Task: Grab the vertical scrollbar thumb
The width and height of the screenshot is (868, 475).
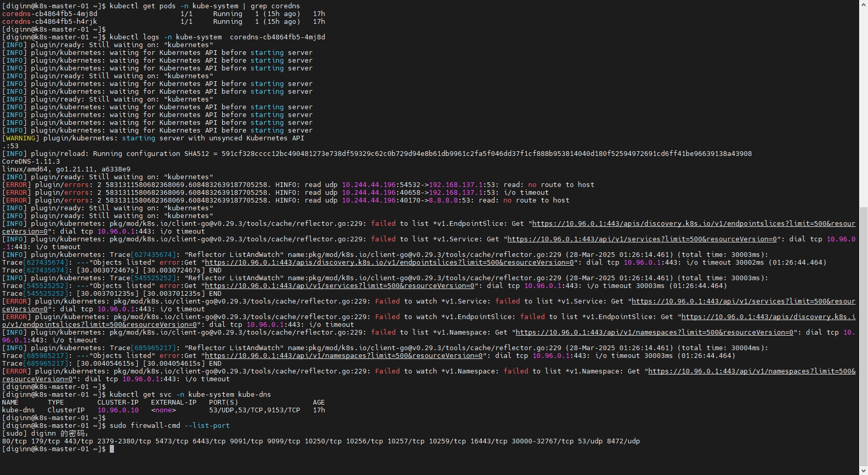Action: coord(863,337)
